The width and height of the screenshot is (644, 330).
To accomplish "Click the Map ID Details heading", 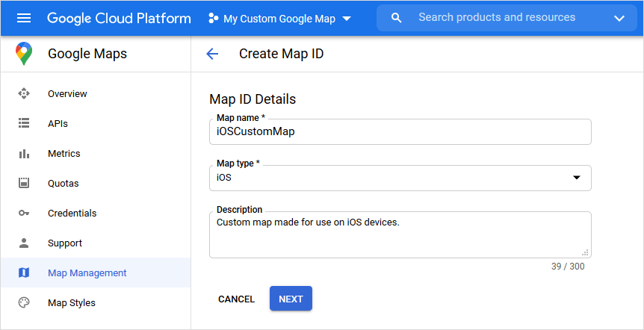I will coord(253,99).
